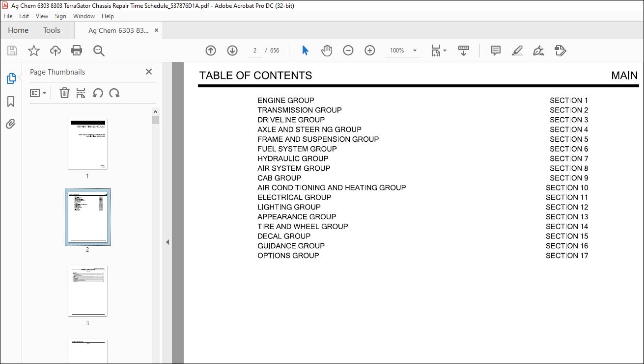Open the Window menu
Viewport: 644px width, 364px height.
coord(84,16)
